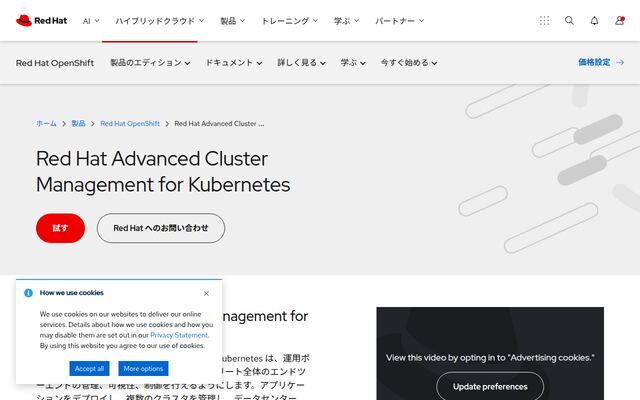Screen dimensions: 640x400
Task: Open More options for cookies
Action: (x=143, y=369)
